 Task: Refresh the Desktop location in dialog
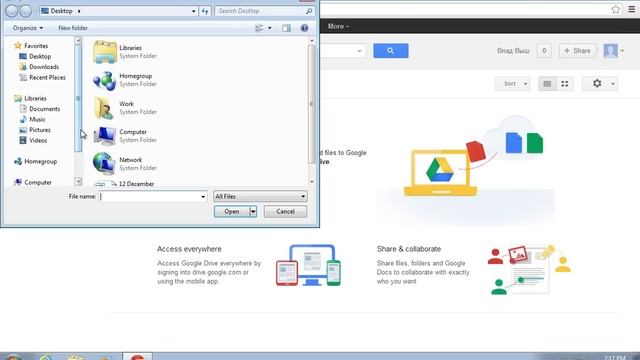click(x=205, y=11)
